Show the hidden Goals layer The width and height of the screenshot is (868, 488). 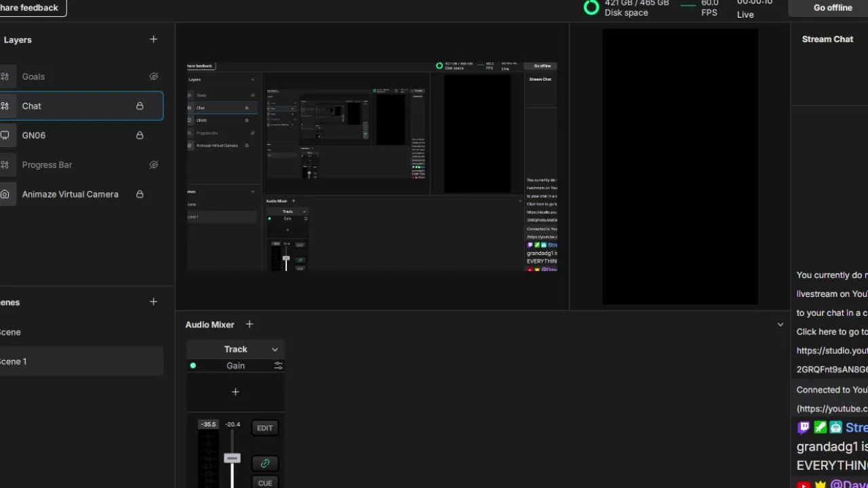pos(153,77)
